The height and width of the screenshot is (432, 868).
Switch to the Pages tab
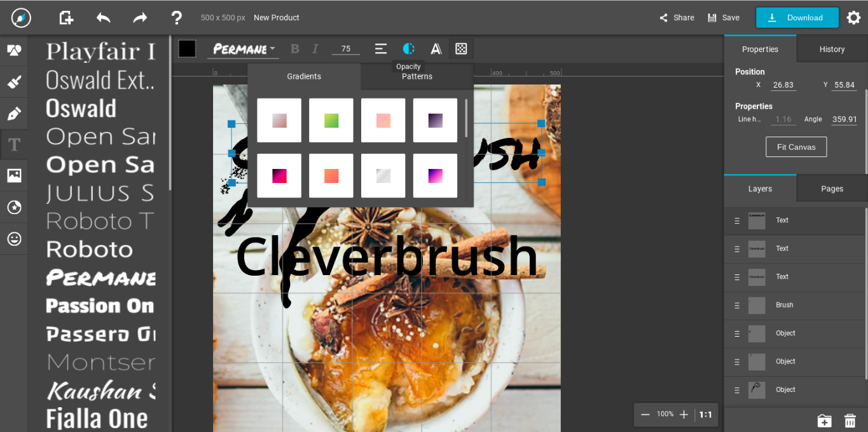coord(832,189)
